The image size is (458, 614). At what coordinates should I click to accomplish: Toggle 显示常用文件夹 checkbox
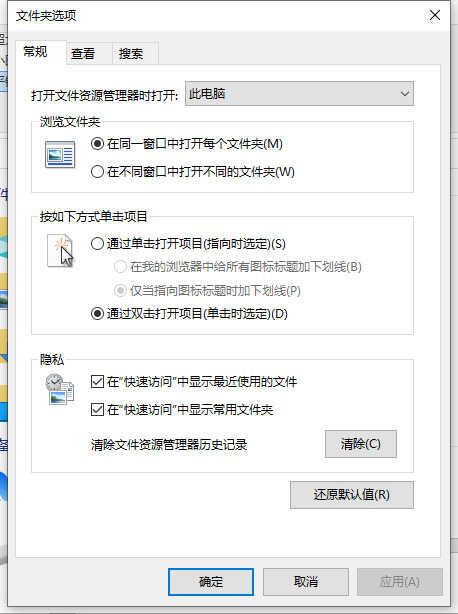click(97, 410)
